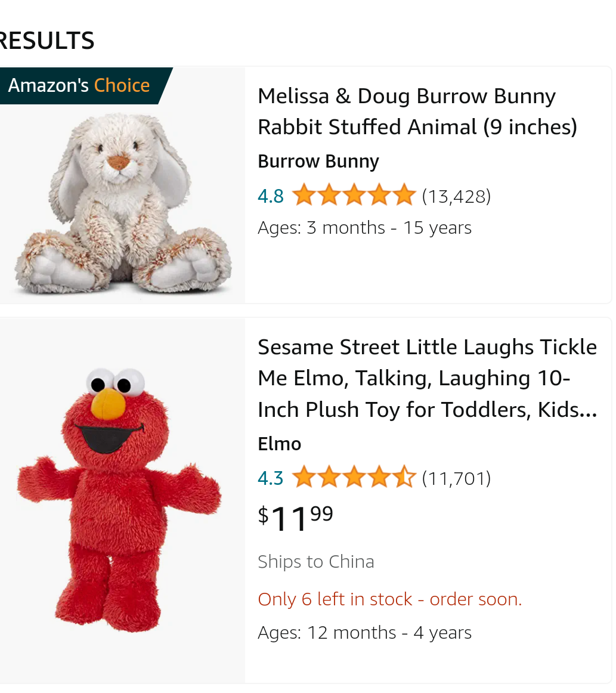Open the 4.8 rating breakdown popover
This screenshot has height=693, width=616.
pos(271,196)
